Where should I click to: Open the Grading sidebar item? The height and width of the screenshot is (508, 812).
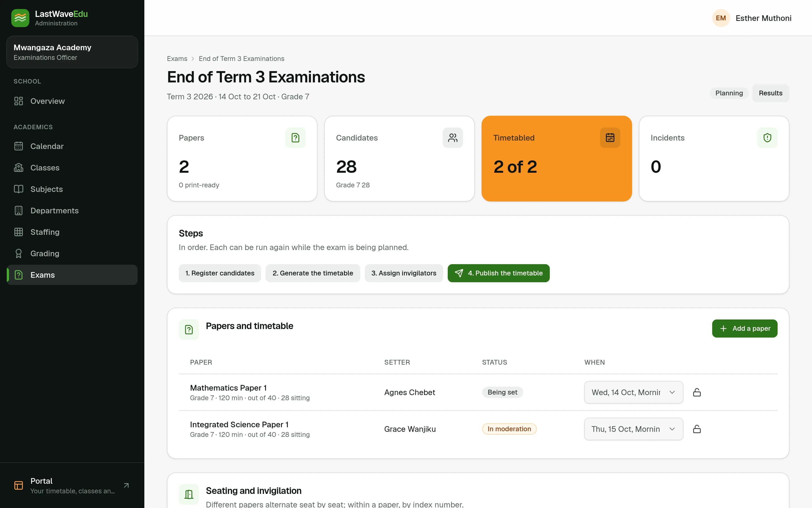[72, 254]
